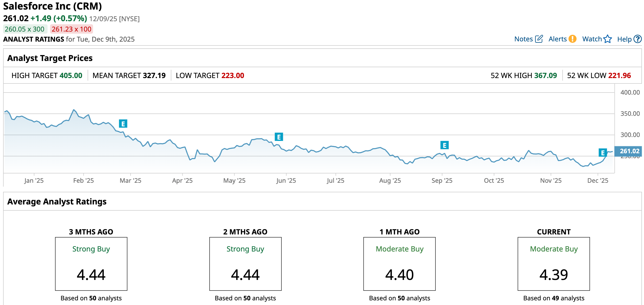The width and height of the screenshot is (644, 305).
Task: Click the red ask price 261.23 x 100
Action: click(x=72, y=29)
